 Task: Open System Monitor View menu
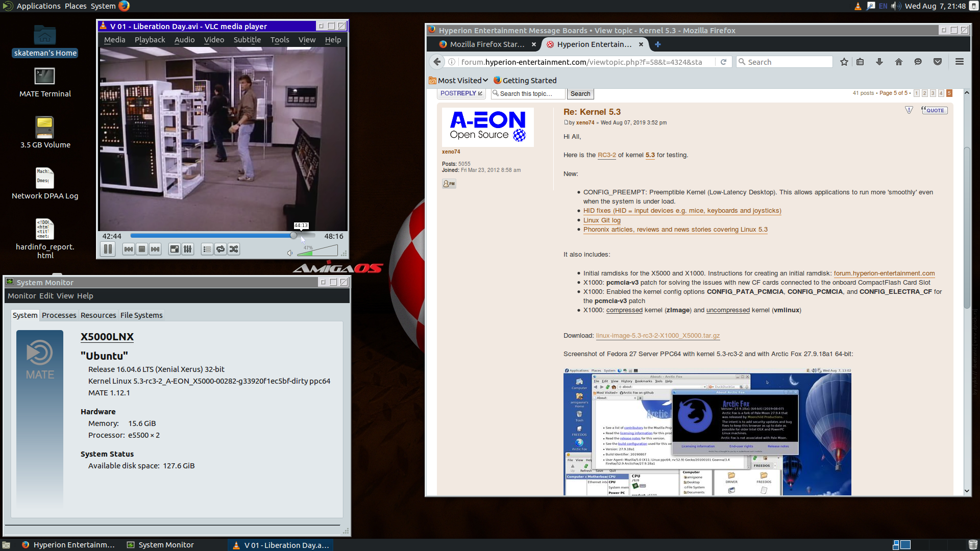coord(65,296)
